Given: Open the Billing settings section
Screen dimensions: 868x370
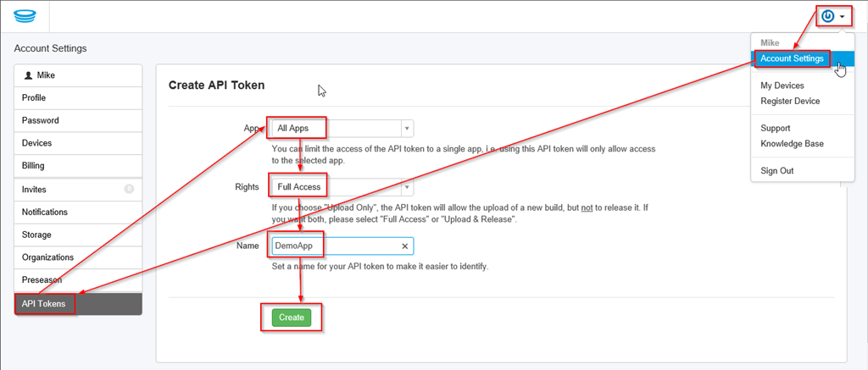Looking at the screenshot, I should pyautogui.click(x=33, y=166).
